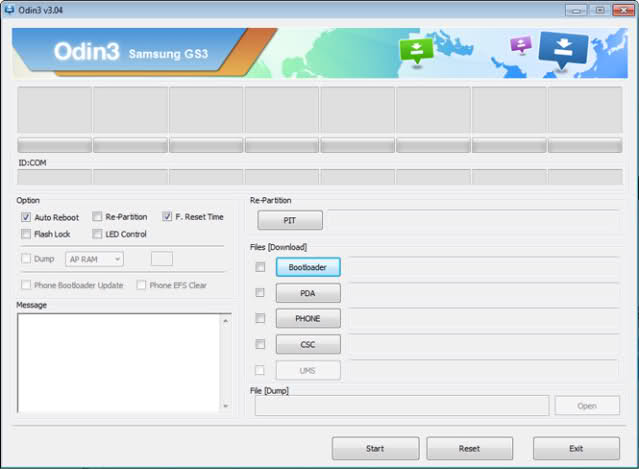Image resolution: width=639 pixels, height=469 pixels.
Task: Open the AP RAM dropdown
Action: (x=94, y=259)
